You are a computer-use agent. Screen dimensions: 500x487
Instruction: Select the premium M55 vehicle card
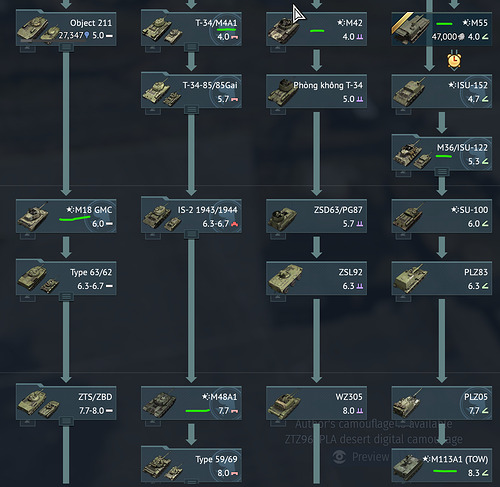click(442, 29)
